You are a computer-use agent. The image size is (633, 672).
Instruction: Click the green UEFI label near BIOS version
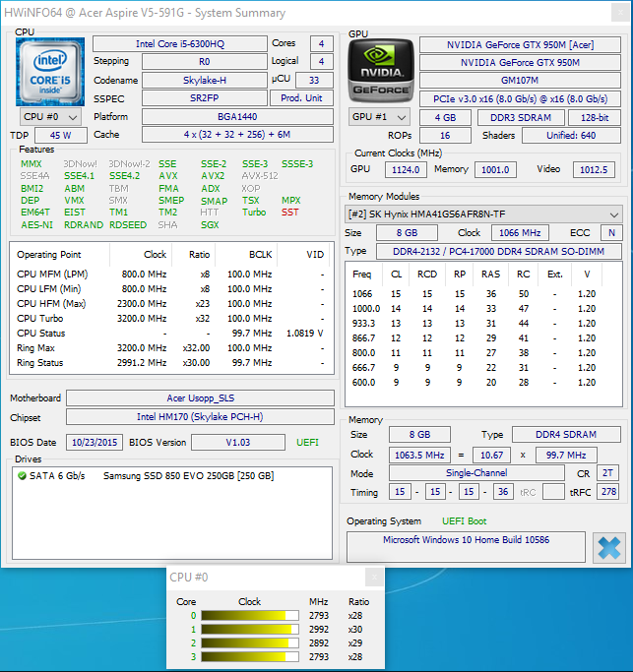(307, 443)
